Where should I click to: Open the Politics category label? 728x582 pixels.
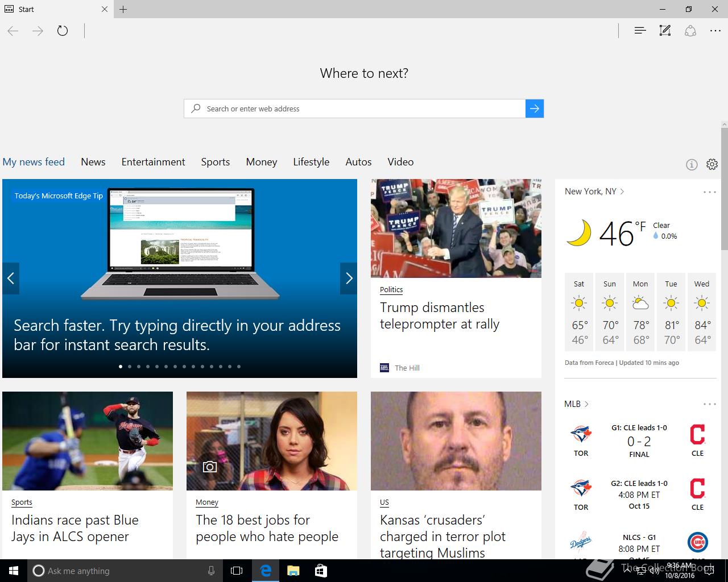pos(391,289)
